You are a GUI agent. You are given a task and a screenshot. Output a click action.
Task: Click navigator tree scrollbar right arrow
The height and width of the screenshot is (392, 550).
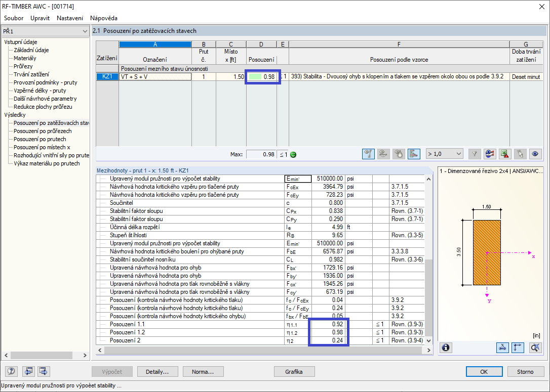pos(85,355)
